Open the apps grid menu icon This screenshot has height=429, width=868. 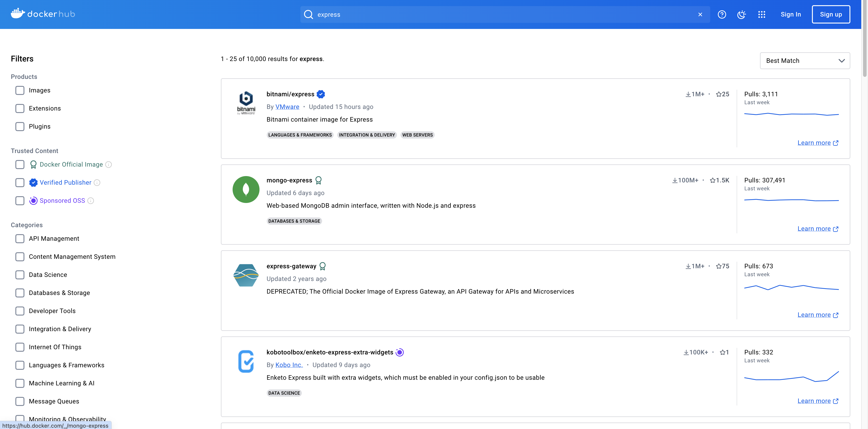[x=762, y=14]
